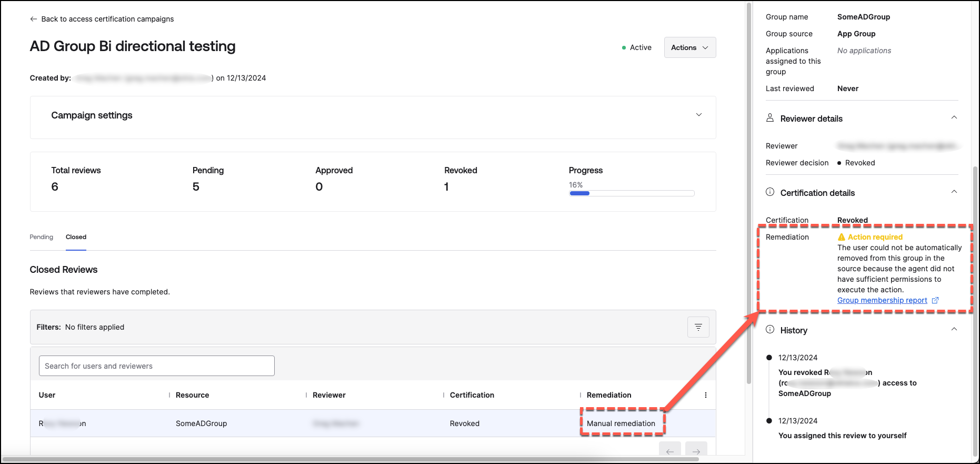Click the yellow Action required warning icon
Screen dimensions: 980x464
point(841,237)
